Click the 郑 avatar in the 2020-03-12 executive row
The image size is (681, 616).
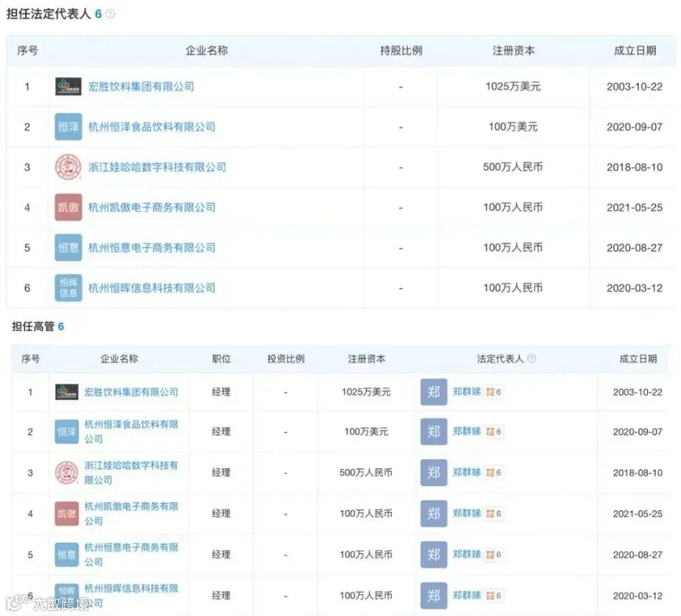coord(433,595)
